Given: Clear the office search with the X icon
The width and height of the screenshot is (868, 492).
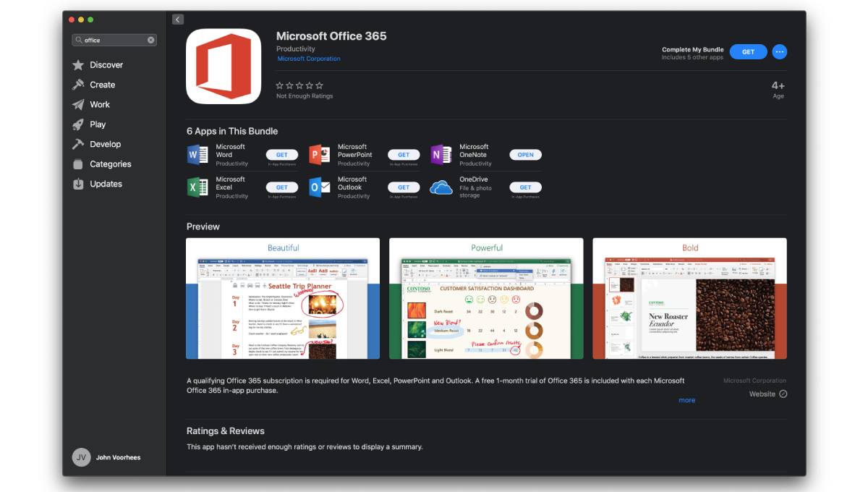Looking at the screenshot, I should click(x=150, y=41).
